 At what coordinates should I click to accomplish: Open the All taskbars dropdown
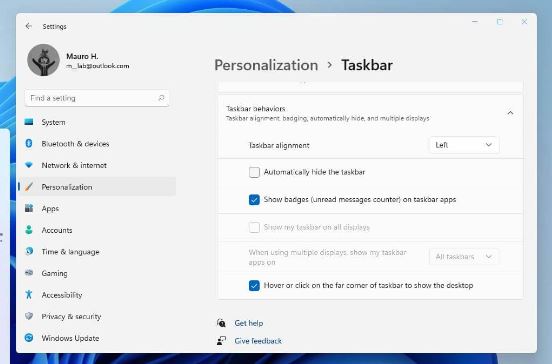tap(464, 257)
